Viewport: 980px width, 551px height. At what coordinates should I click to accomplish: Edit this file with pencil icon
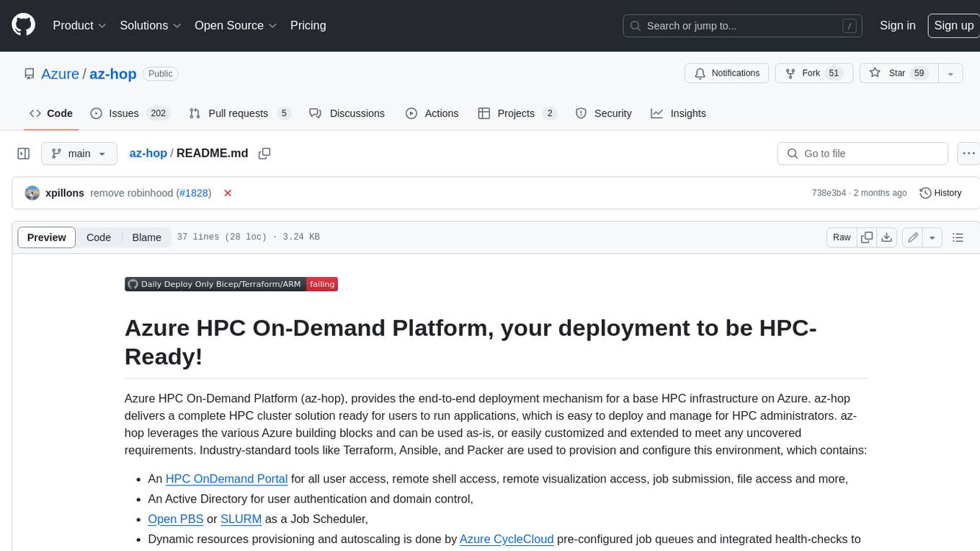pyautogui.click(x=913, y=237)
